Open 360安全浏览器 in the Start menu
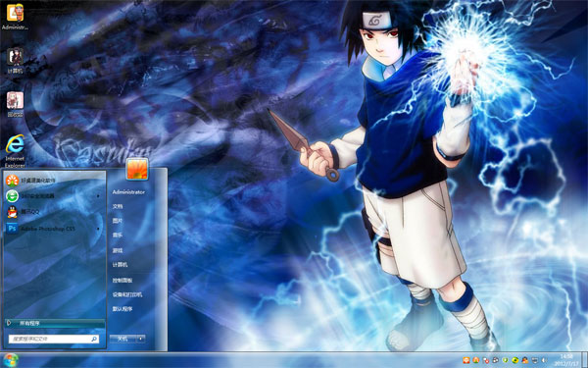The image size is (588, 368). 54,196
